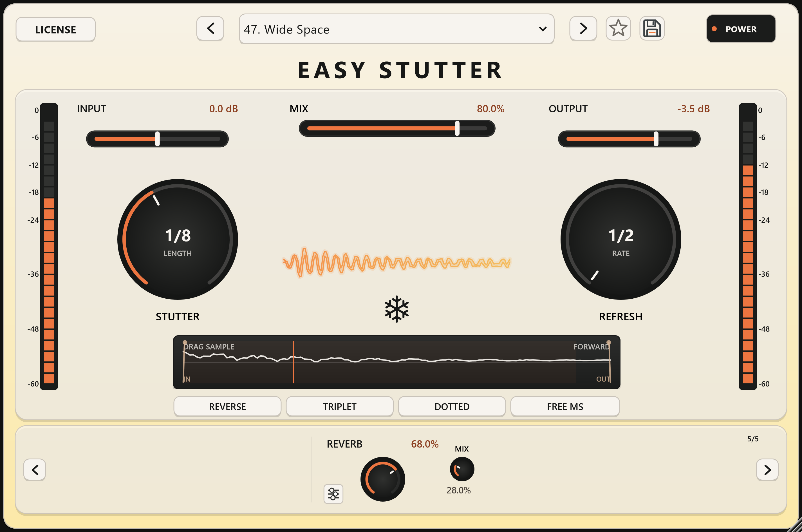
Task: Click the INPUT gain slider handle
Action: (x=157, y=139)
